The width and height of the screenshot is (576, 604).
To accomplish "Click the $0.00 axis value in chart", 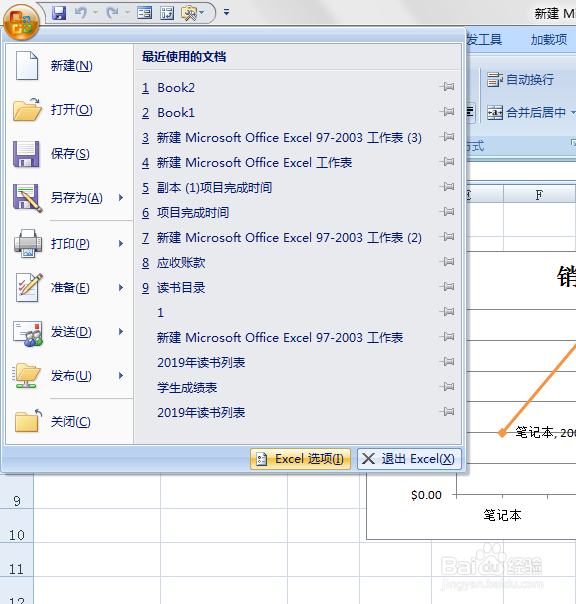I will tap(426, 495).
